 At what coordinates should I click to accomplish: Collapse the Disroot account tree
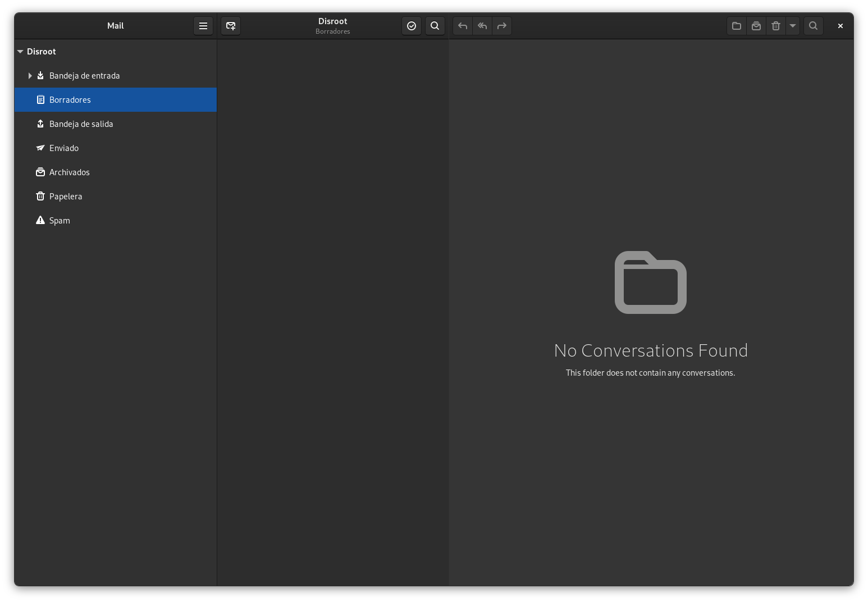pos(20,52)
